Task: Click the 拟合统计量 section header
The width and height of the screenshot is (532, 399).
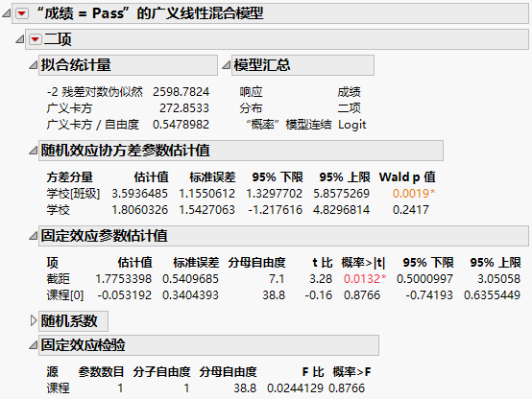Action: click(128, 65)
